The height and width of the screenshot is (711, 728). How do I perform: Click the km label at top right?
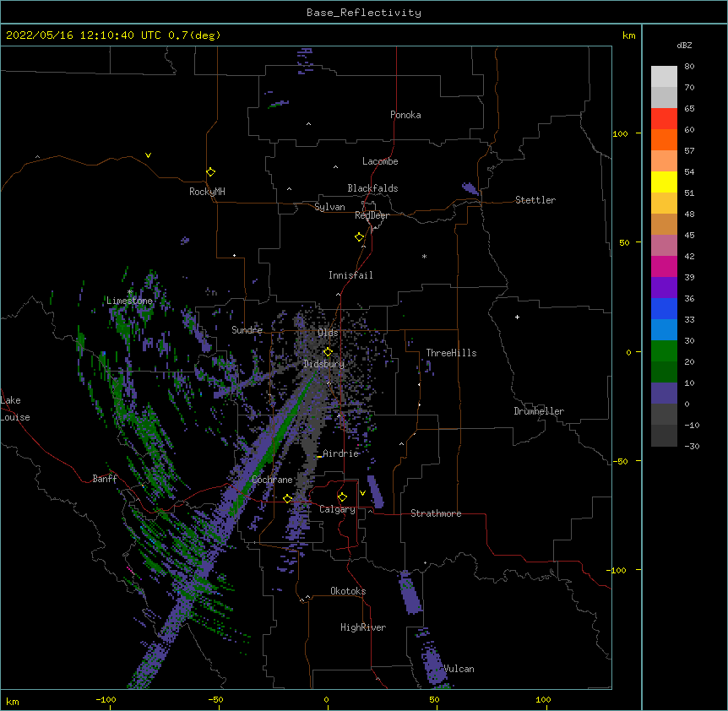click(x=628, y=35)
